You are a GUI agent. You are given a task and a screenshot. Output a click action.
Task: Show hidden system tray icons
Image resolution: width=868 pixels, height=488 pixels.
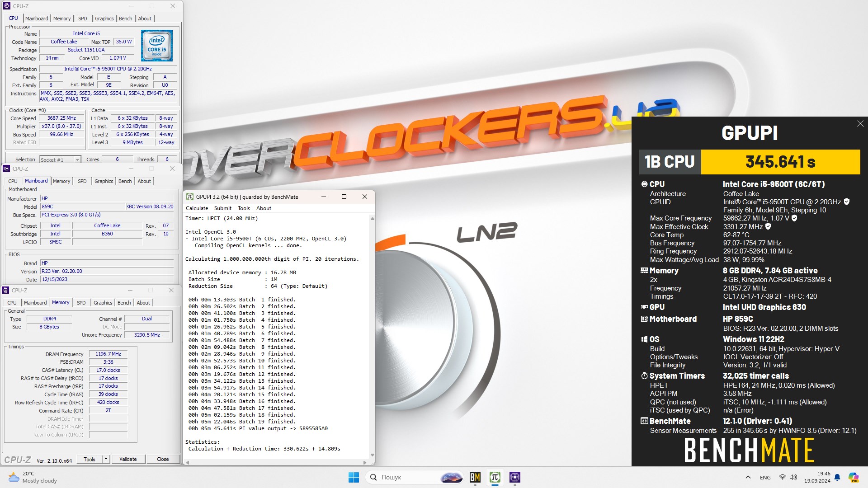748,477
